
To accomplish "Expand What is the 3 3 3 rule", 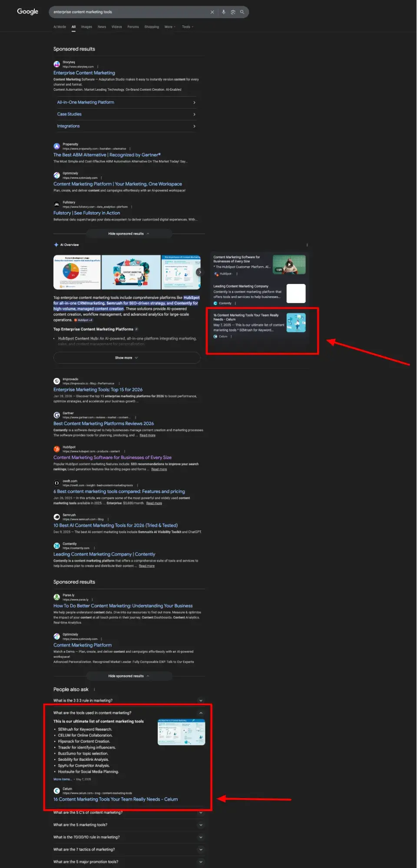I will point(129,700).
